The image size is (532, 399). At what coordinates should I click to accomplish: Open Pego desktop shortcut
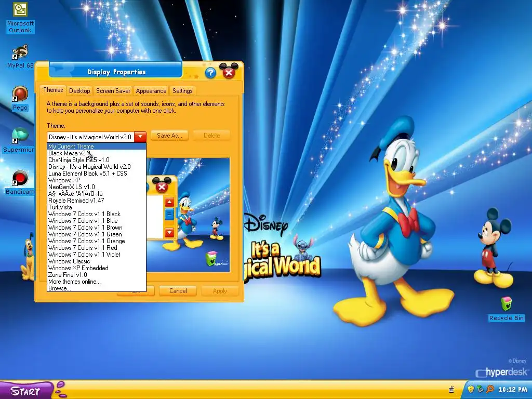[20, 98]
